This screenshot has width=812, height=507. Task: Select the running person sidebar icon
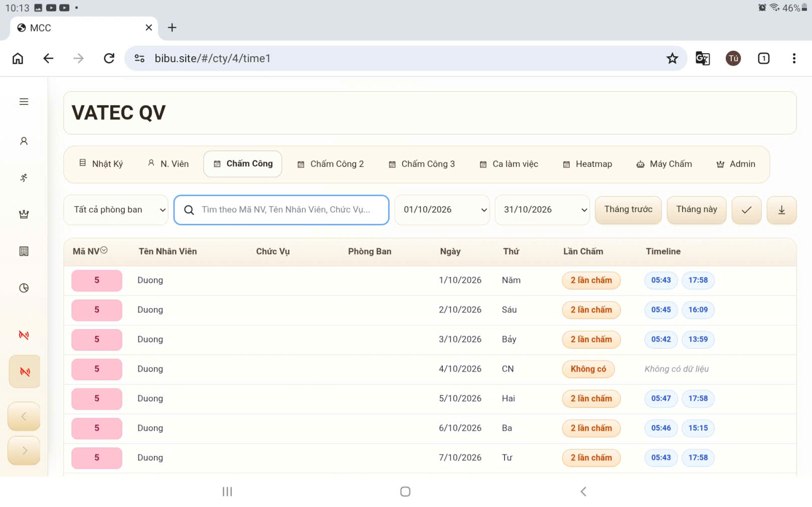tap(24, 178)
